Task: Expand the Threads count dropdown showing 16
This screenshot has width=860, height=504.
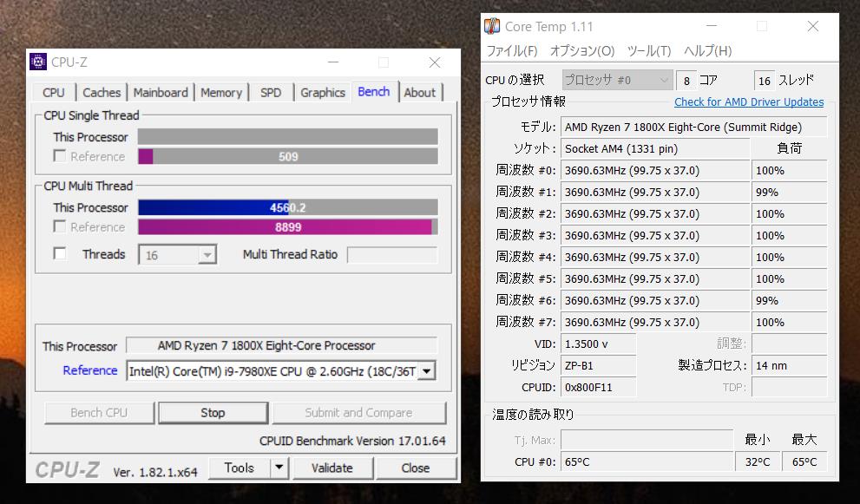Action: 207,255
